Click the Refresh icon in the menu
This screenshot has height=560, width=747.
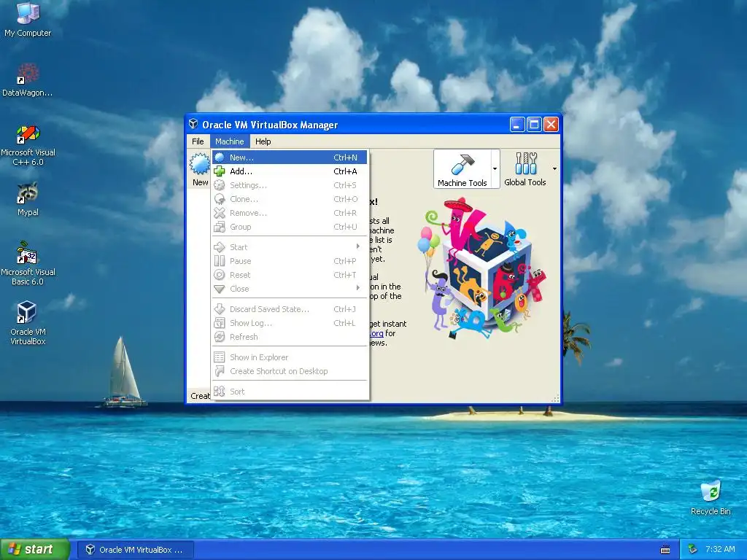click(x=219, y=337)
